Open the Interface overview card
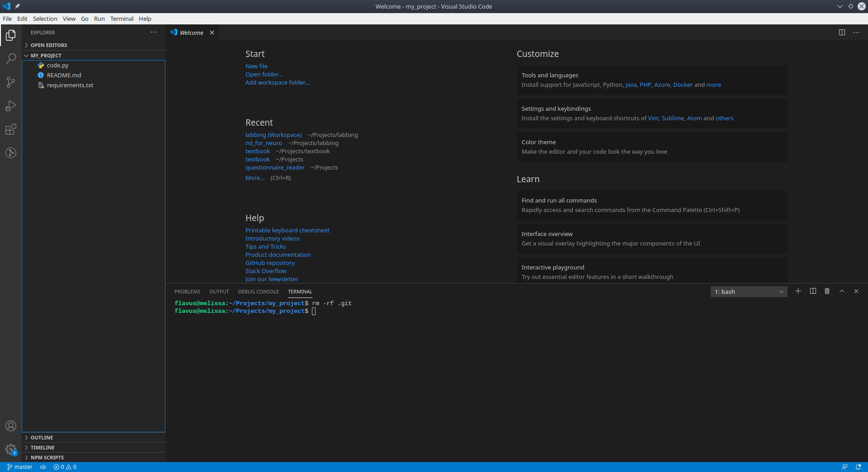 pyautogui.click(x=652, y=239)
